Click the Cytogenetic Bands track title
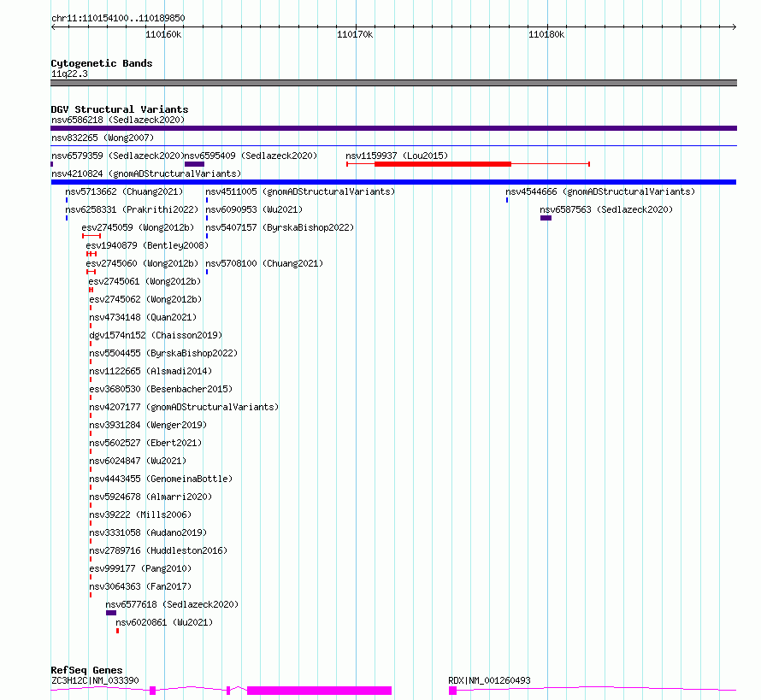 (x=102, y=63)
